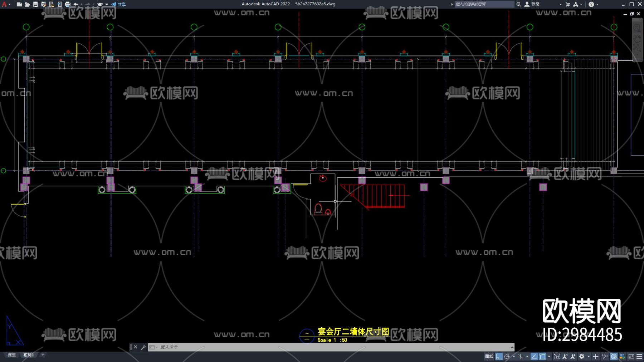
Task: Expand the Quick Access Toolbar customize dropdown
Action: point(107,4)
